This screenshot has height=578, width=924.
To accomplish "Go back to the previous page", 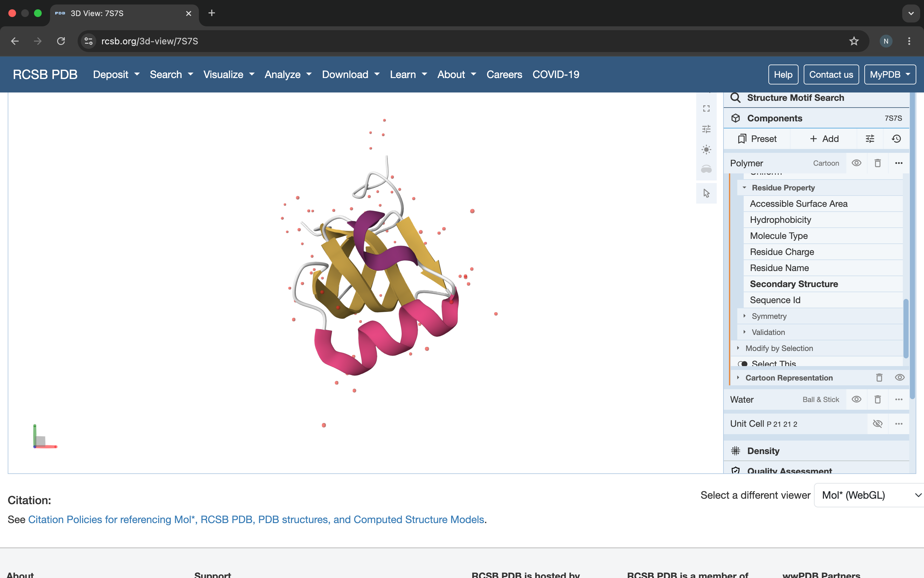I will tap(15, 41).
